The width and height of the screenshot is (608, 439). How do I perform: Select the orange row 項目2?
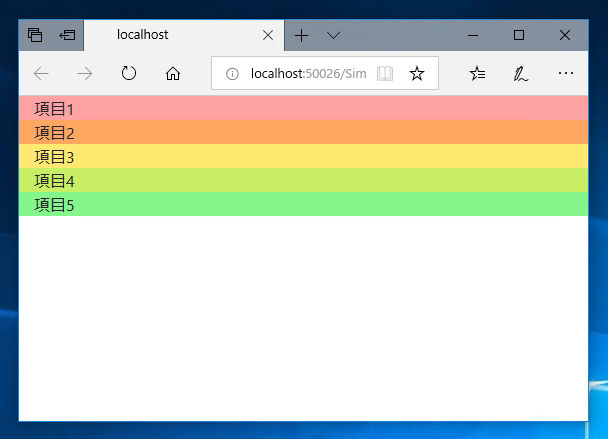point(304,132)
